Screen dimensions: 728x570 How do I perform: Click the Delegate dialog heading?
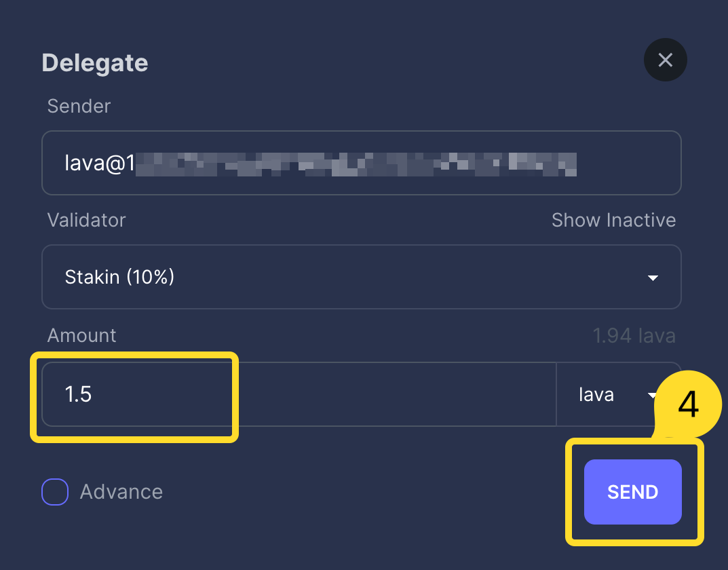95,63
